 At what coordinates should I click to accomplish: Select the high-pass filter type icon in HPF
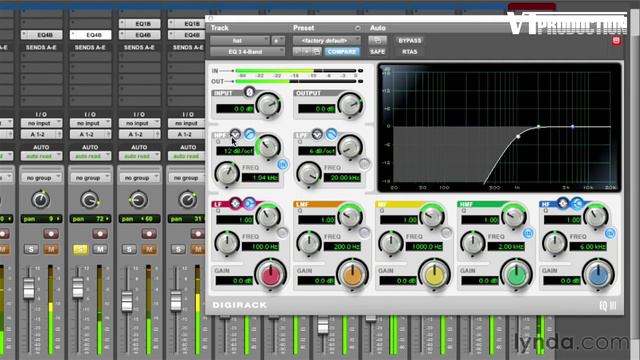pos(249,134)
